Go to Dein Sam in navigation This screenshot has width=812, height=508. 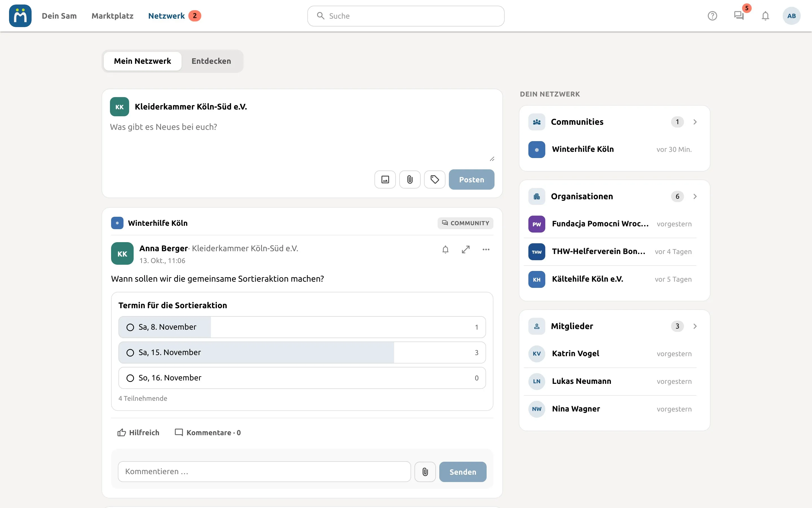[59, 16]
